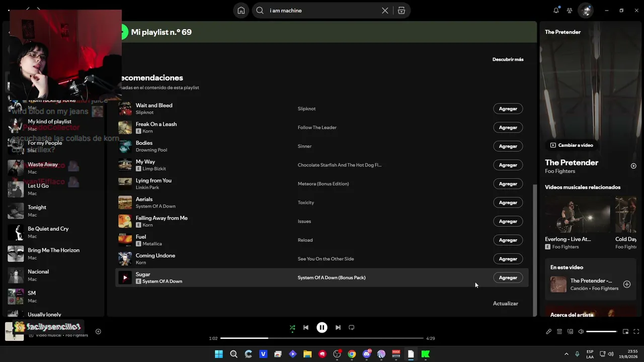Select Aerials album cover thumbnail

(x=125, y=203)
